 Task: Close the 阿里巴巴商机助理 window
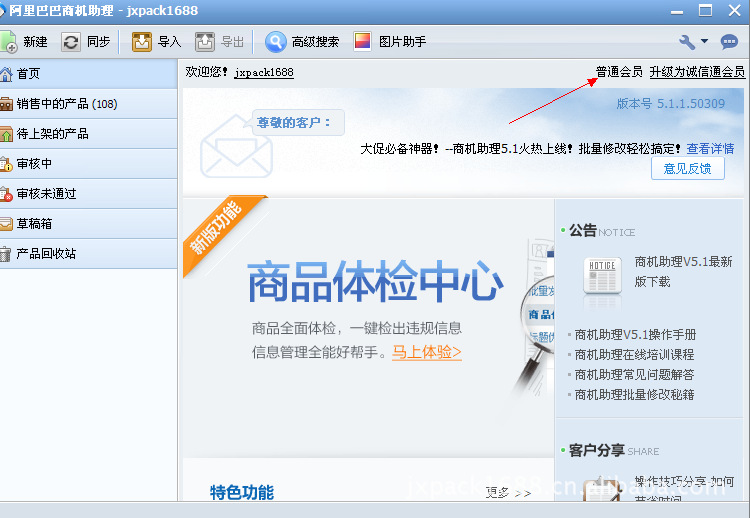tap(735, 11)
